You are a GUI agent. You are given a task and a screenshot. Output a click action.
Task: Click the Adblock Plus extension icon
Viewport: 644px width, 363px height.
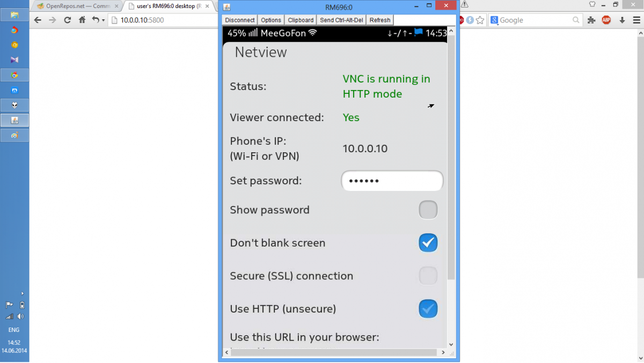tap(606, 20)
